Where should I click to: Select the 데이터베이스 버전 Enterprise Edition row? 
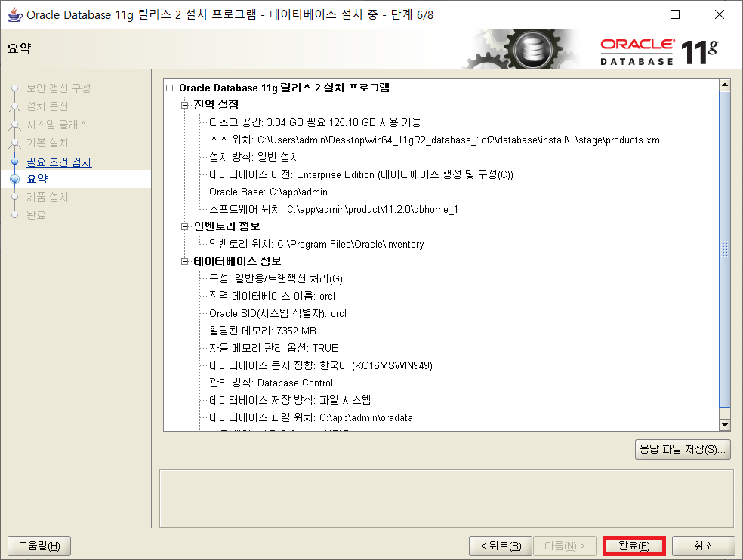coord(361,175)
